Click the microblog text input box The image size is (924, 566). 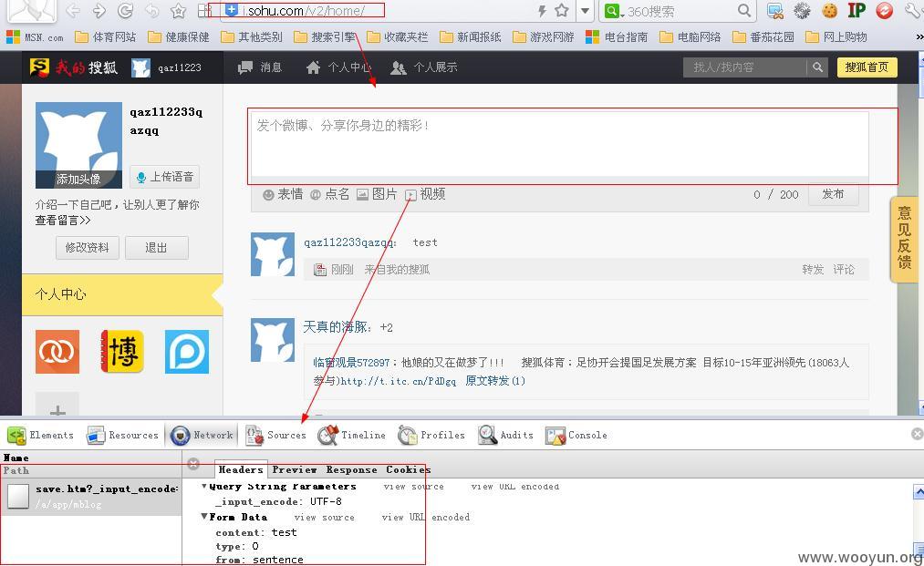[559, 144]
